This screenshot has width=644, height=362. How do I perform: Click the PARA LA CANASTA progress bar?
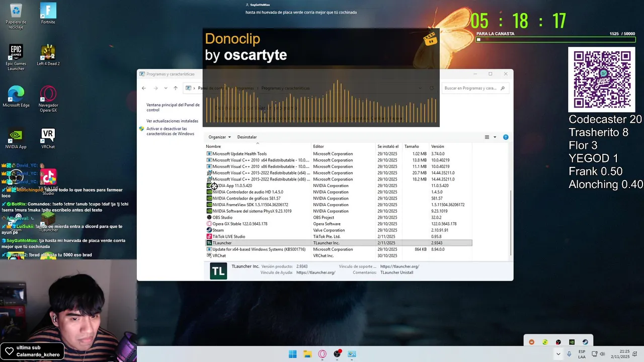click(x=555, y=40)
